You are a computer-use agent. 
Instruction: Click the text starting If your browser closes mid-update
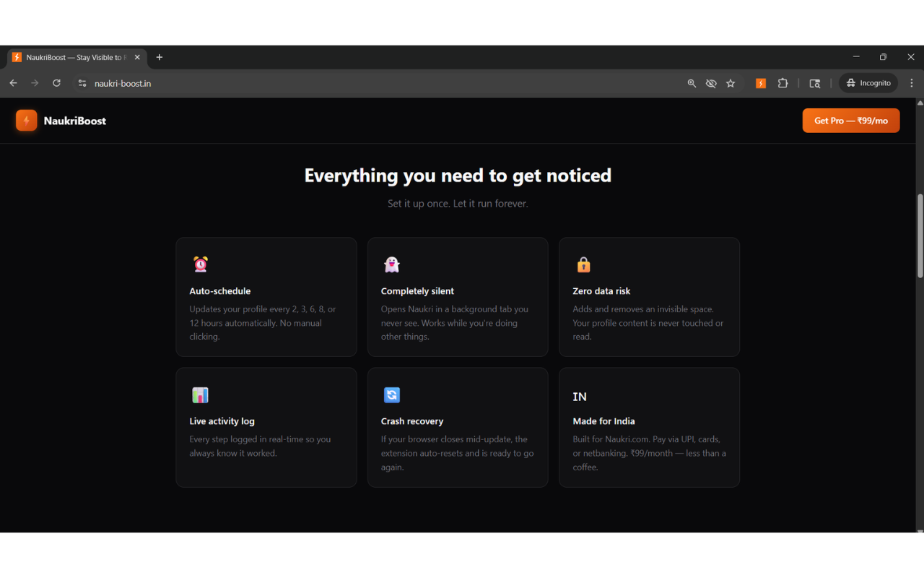pyautogui.click(x=458, y=453)
